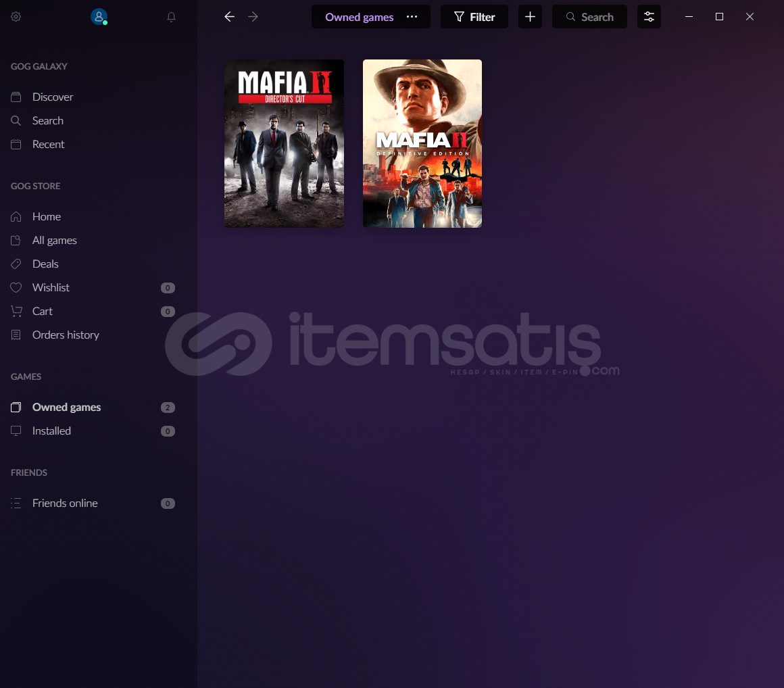Click the Installed monitor icon
The height and width of the screenshot is (688, 784).
(x=16, y=431)
